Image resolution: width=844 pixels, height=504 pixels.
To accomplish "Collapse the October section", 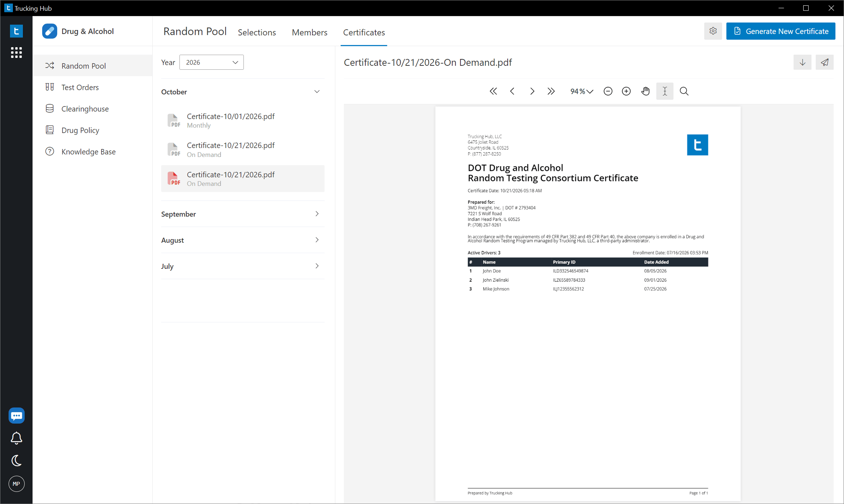I will click(243, 92).
